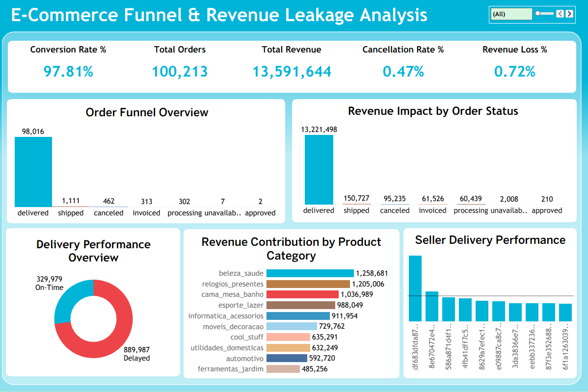588x392 pixels.
Task: Select the informatica_acessorios bar
Action: (x=298, y=316)
